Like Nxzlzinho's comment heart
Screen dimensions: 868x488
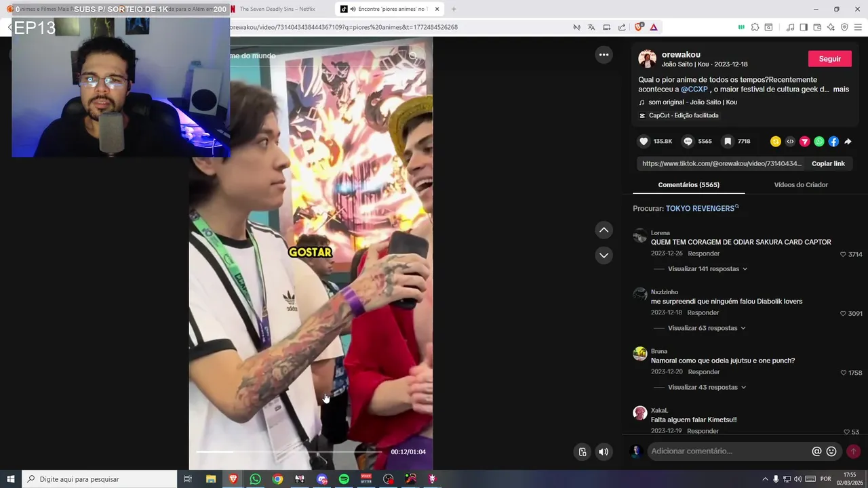click(843, 313)
